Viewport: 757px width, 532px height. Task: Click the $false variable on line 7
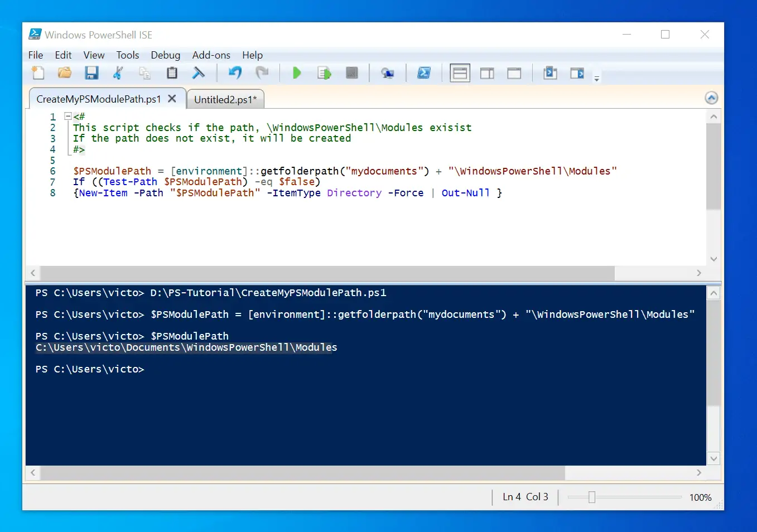pos(297,182)
